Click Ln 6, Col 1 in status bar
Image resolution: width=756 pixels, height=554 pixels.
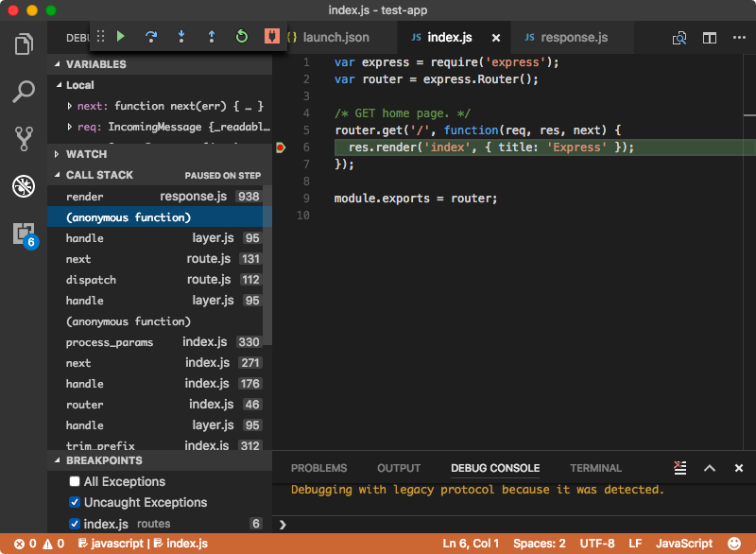tap(471, 544)
